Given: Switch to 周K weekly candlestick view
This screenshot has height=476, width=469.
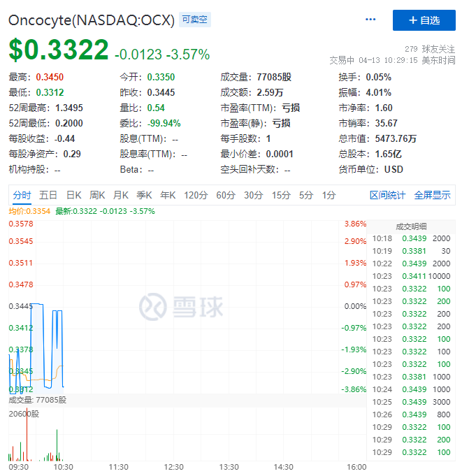Looking at the screenshot, I should click(97, 195).
